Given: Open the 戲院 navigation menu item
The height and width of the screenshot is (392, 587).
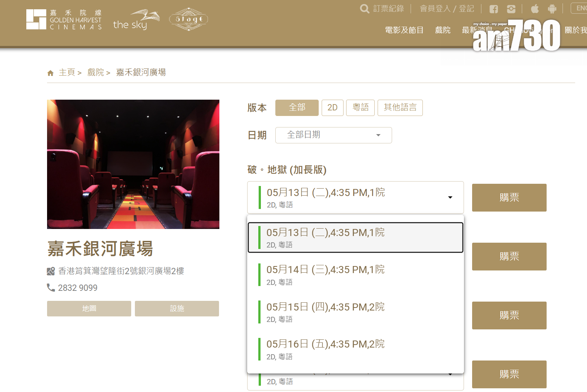Looking at the screenshot, I should [442, 30].
